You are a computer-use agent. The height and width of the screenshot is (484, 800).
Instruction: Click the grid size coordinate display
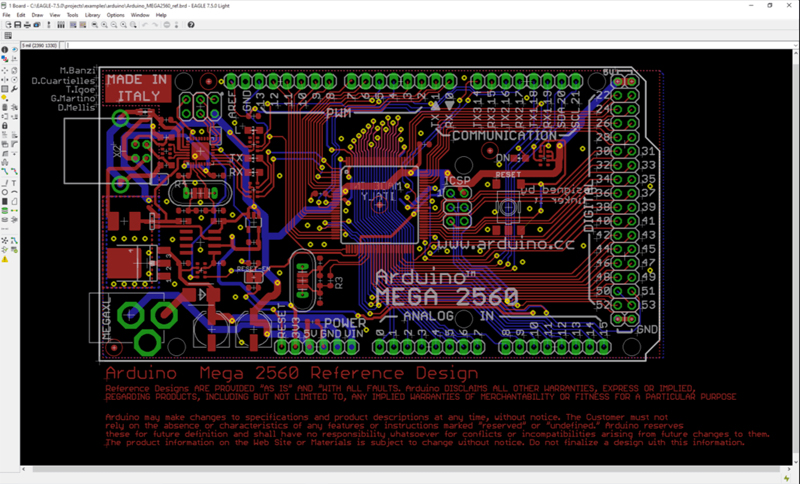40,45
